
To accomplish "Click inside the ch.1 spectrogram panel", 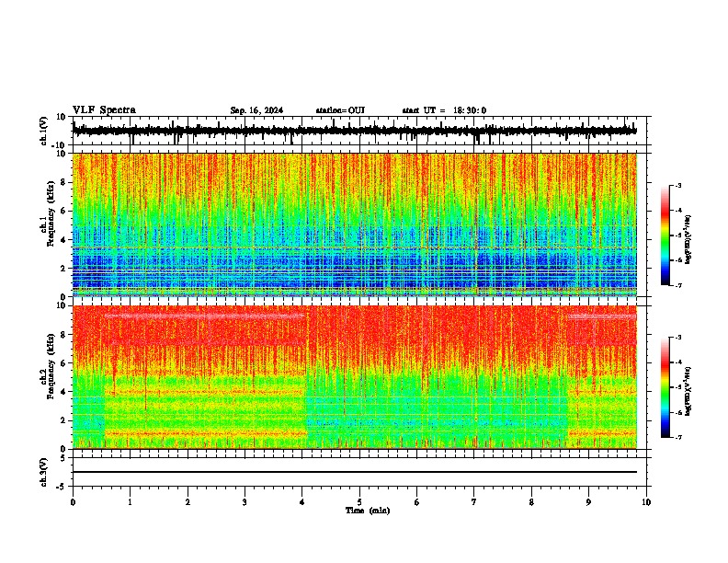I will point(355,224).
